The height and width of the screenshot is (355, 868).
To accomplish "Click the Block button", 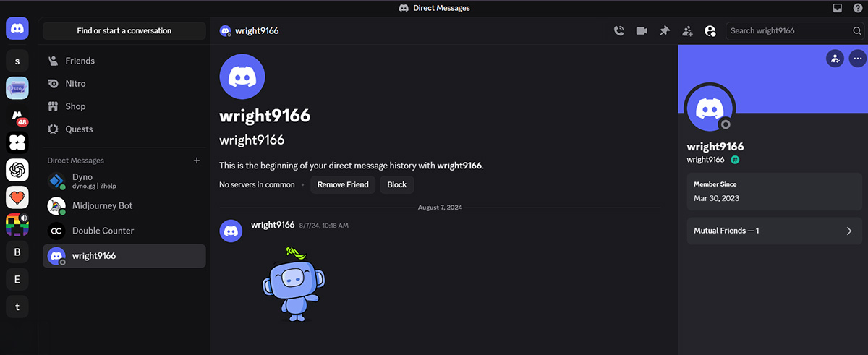I will [x=396, y=184].
